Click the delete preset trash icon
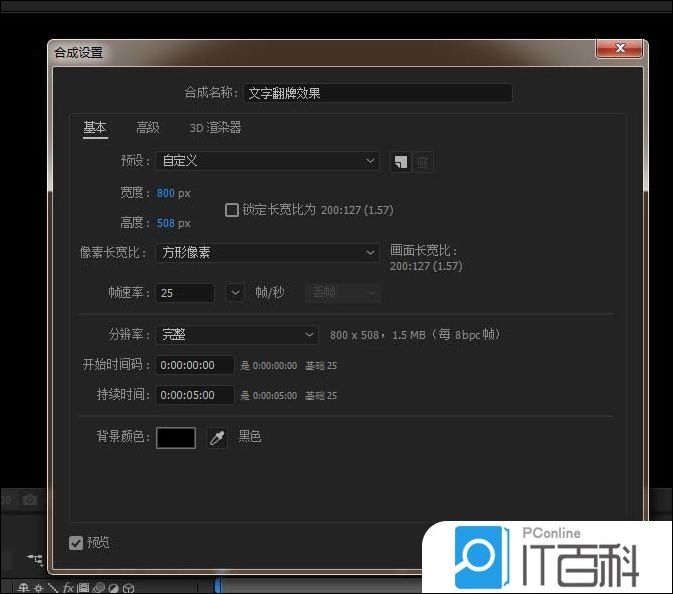Image resolution: width=673 pixels, height=594 pixels. pyautogui.click(x=422, y=162)
